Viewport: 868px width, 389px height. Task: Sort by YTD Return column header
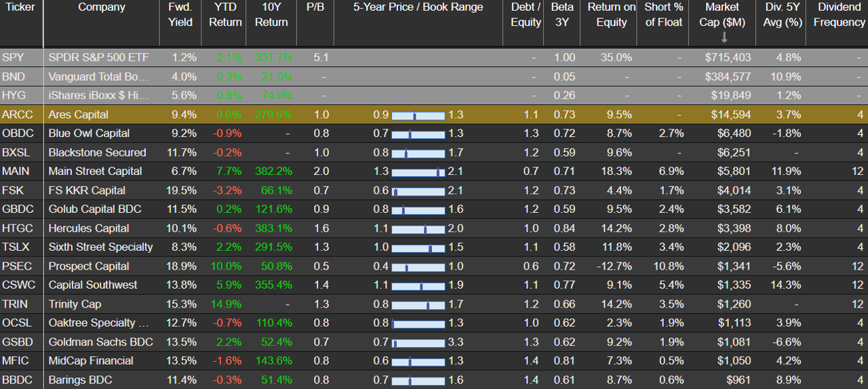click(x=225, y=15)
